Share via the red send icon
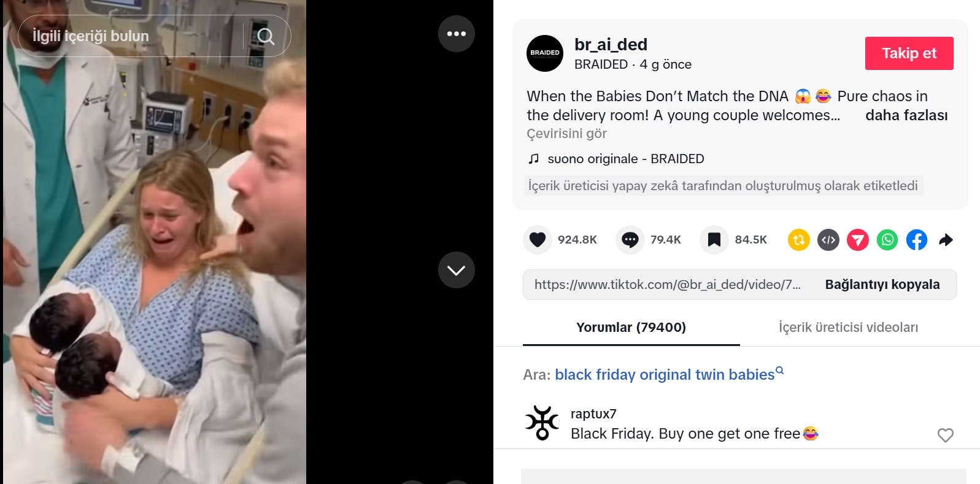 point(858,240)
